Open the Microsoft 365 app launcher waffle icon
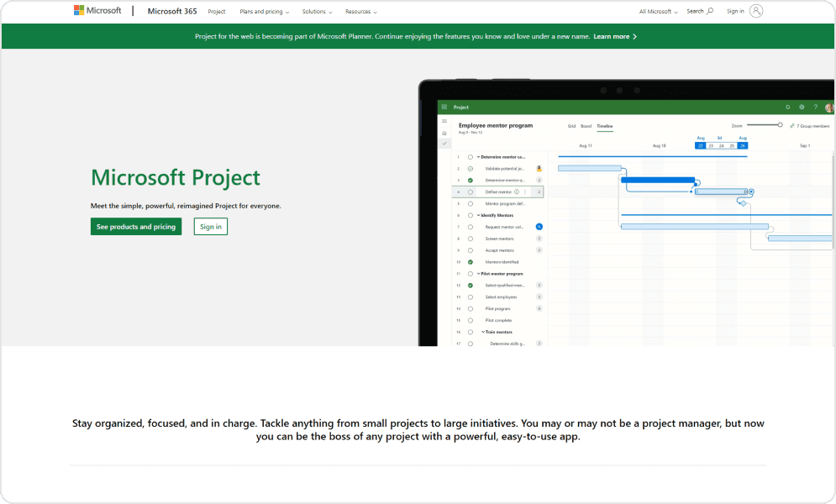Screen dimensions: 836x504 click(444, 105)
